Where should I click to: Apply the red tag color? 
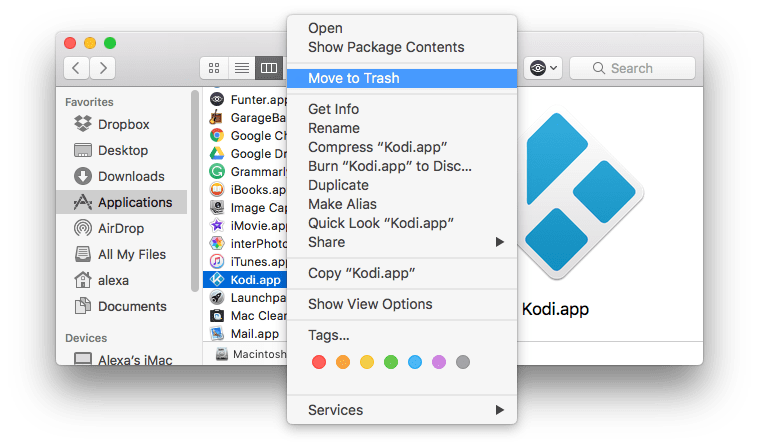[319, 362]
